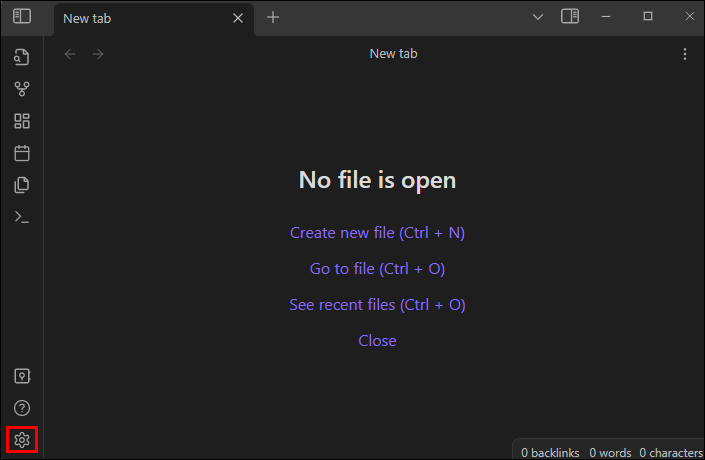Close the New tab tab
This screenshot has height=460, width=705.
(x=238, y=18)
